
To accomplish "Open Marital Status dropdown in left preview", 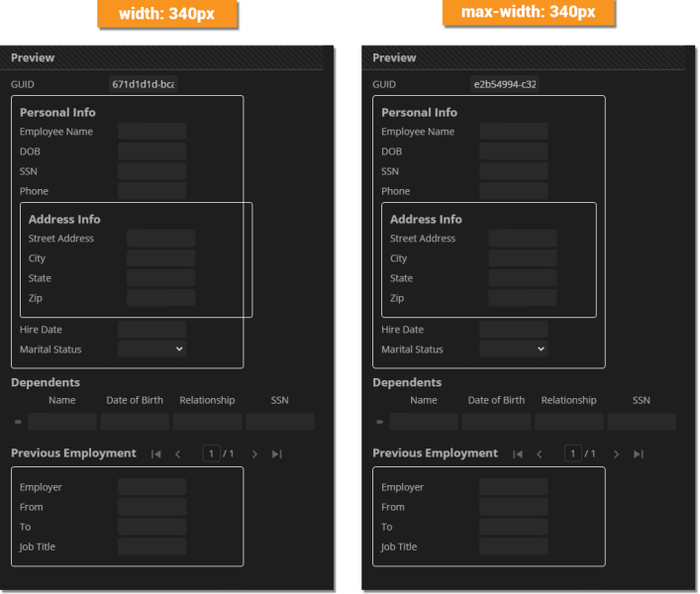I will pos(152,349).
